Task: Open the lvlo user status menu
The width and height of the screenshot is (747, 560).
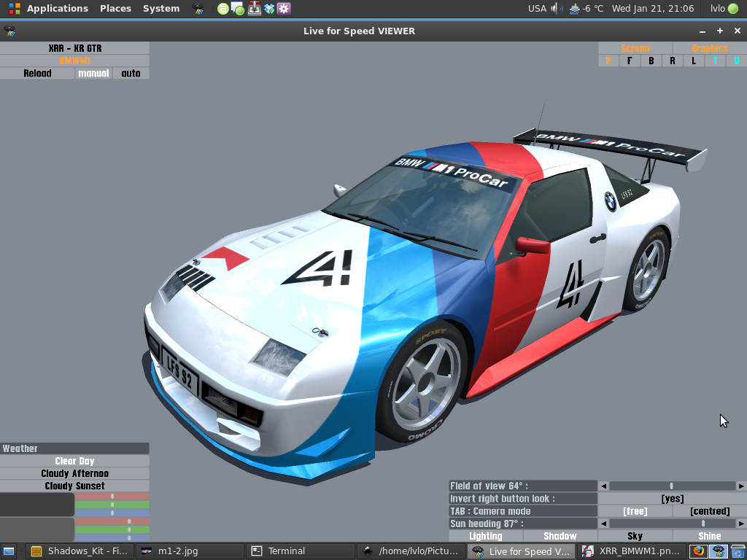Action: [724, 9]
